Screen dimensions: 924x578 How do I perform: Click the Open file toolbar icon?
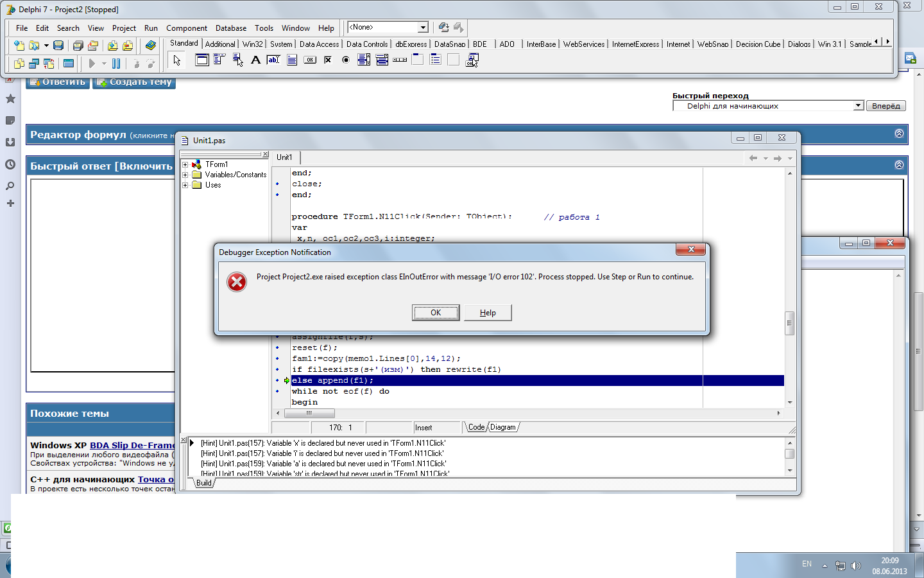coord(34,46)
